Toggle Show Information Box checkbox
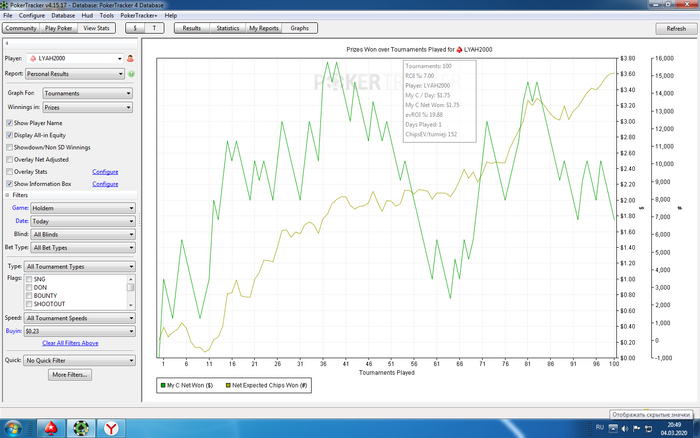The height and width of the screenshot is (438, 700). (x=9, y=184)
